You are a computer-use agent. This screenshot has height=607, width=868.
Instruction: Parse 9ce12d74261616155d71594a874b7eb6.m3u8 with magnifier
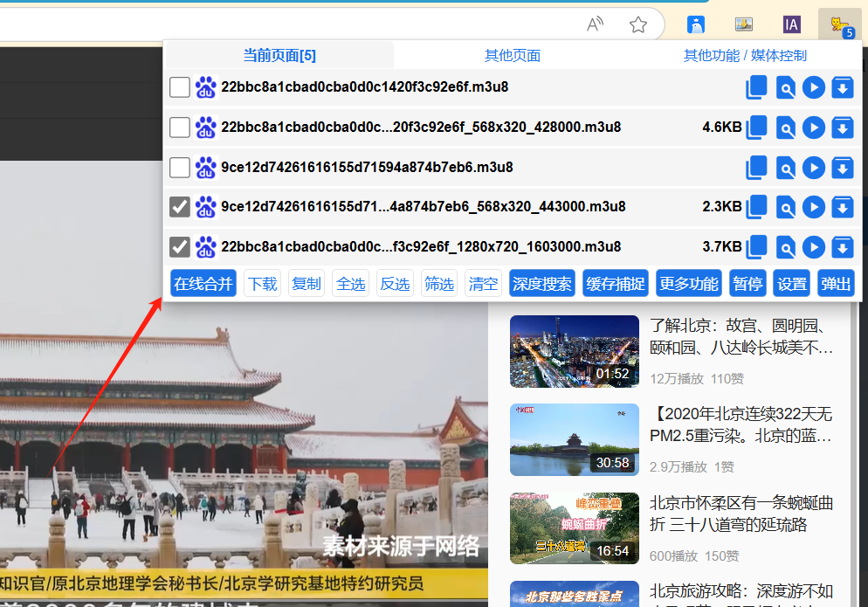786,168
